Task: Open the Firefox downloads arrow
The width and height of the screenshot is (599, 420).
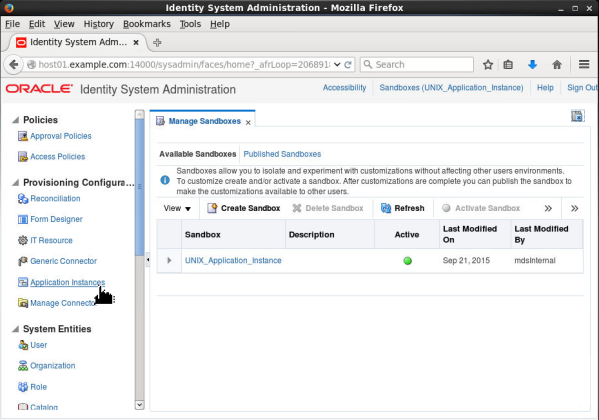Action: click(533, 65)
